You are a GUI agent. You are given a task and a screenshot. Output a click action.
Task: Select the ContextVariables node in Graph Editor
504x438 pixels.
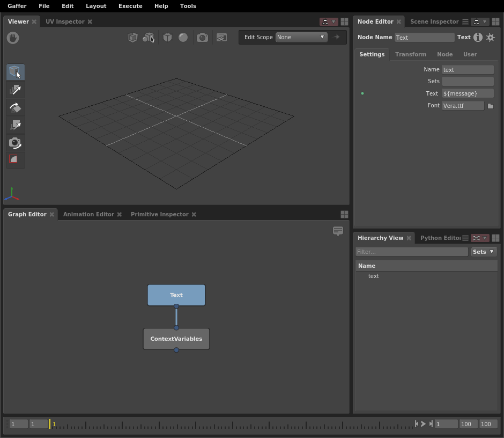(176, 339)
